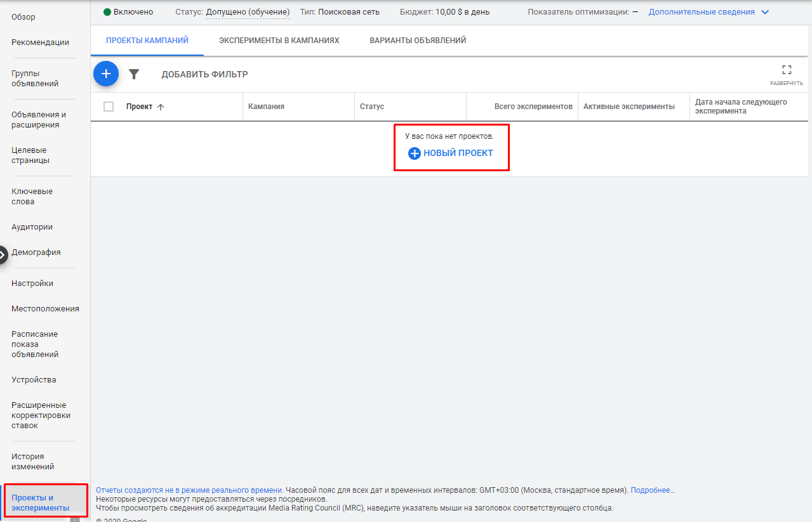Click the Кампания column header

(x=266, y=107)
